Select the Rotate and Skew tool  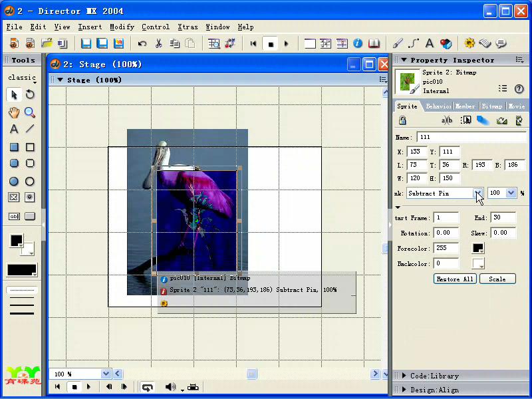[30, 94]
